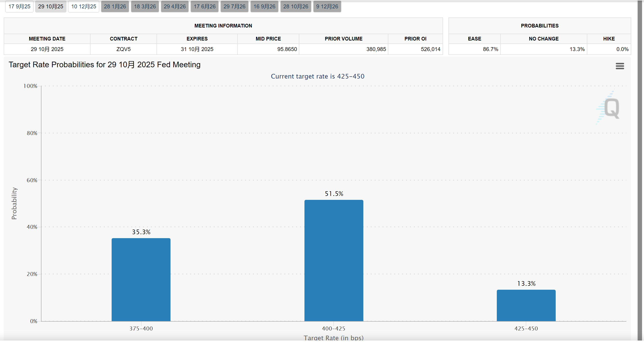The height and width of the screenshot is (342, 644).
Task: Open the 29 4月26 meeting tab
Action: point(174,6)
